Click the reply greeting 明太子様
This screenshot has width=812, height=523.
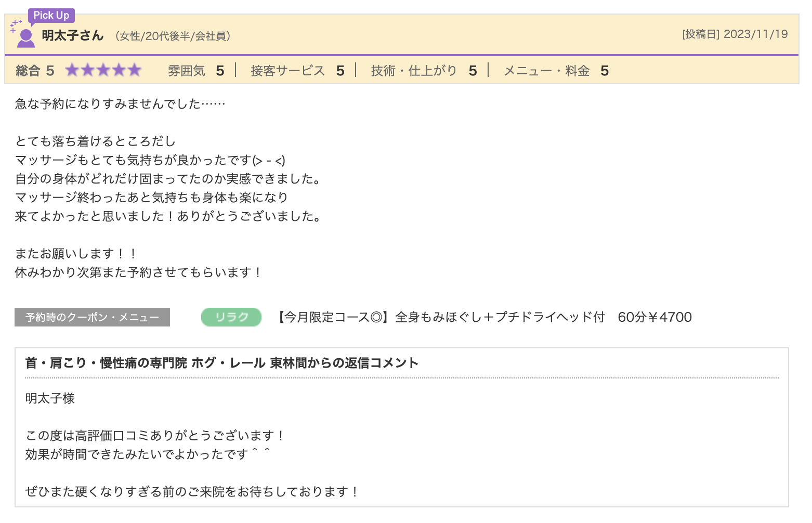pyautogui.click(x=50, y=398)
